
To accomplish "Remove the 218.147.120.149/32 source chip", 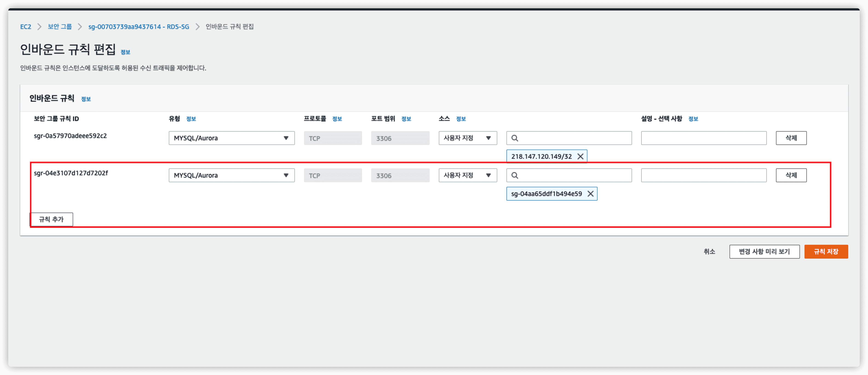I will (580, 156).
